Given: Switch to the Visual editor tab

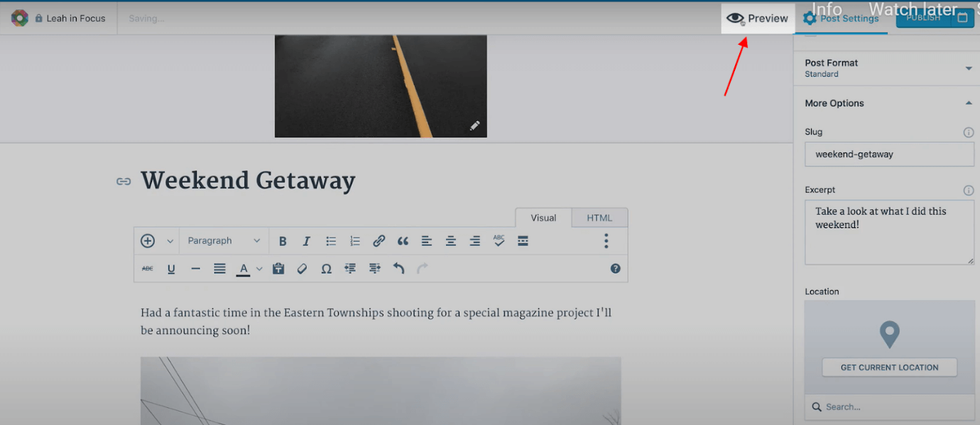Looking at the screenshot, I should click(x=543, y=217).
